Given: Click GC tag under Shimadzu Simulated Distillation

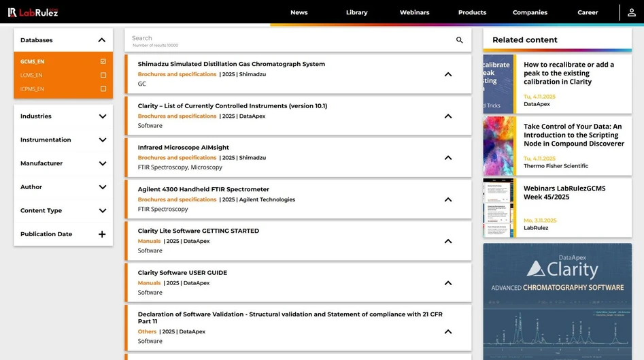Looking at the screenshot, I should (x=141, y=84).
